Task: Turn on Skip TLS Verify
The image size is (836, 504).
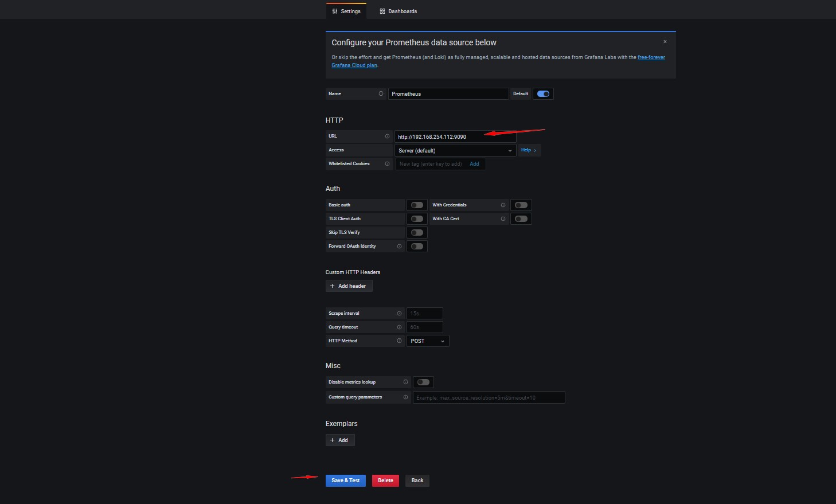Action: coord(417,233)
